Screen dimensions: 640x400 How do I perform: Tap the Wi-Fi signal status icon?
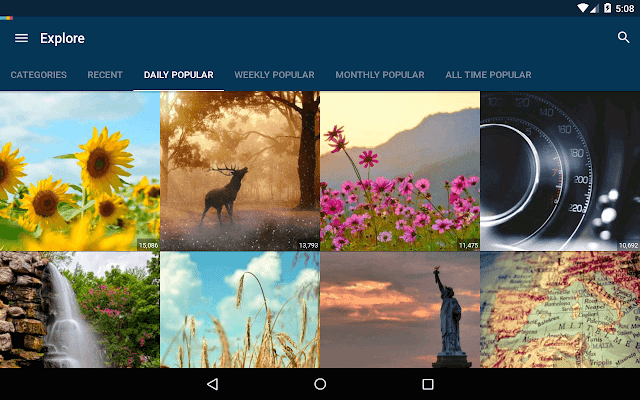pos(583,8)
